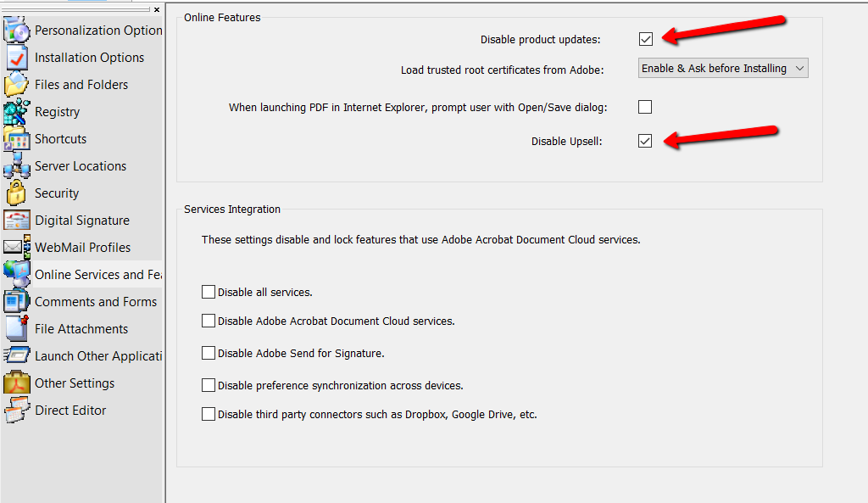Enable Disable all services checkbox
The height and width of the screenshot is (503, 868).
209,292
